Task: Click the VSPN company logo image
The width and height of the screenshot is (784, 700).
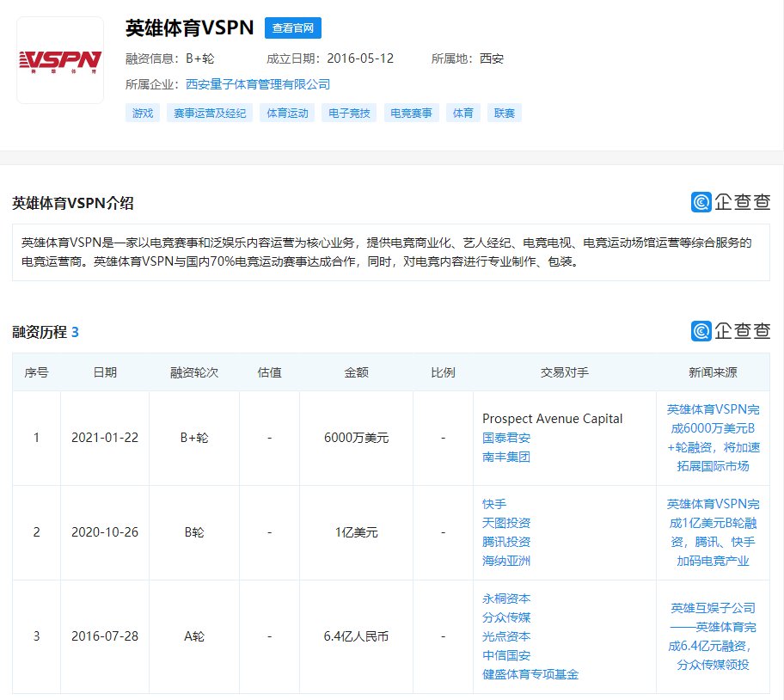Action: tap(60, 60)
